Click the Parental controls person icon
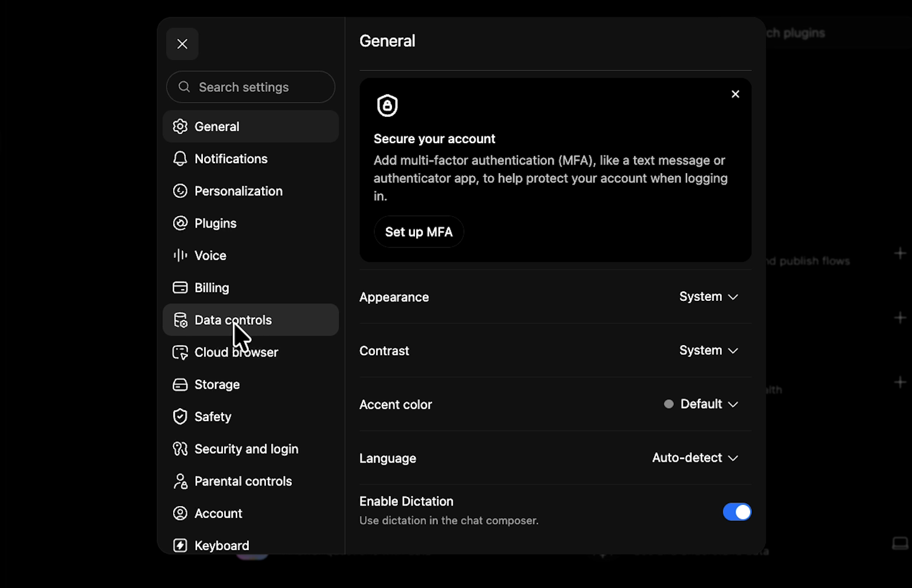 (180, 481)
